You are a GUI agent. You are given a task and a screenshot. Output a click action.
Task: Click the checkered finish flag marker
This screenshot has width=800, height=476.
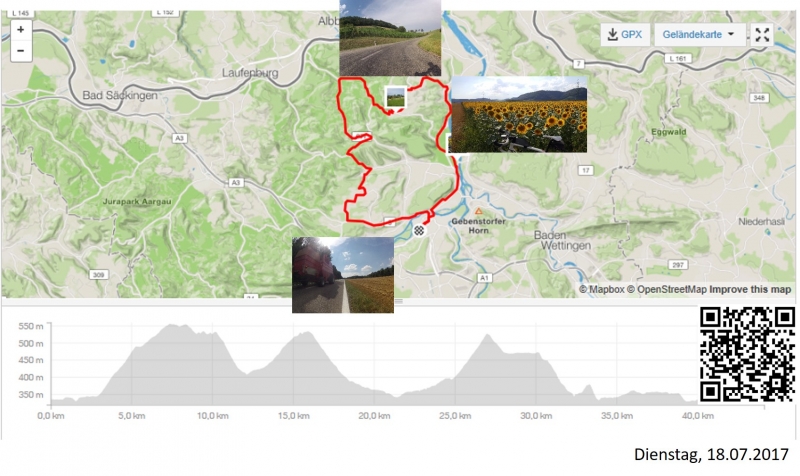click(419, 231)
